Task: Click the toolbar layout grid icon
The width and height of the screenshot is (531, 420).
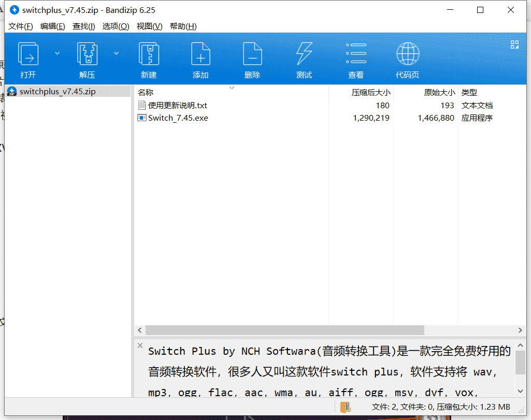Action: click(x=514, y=45)
